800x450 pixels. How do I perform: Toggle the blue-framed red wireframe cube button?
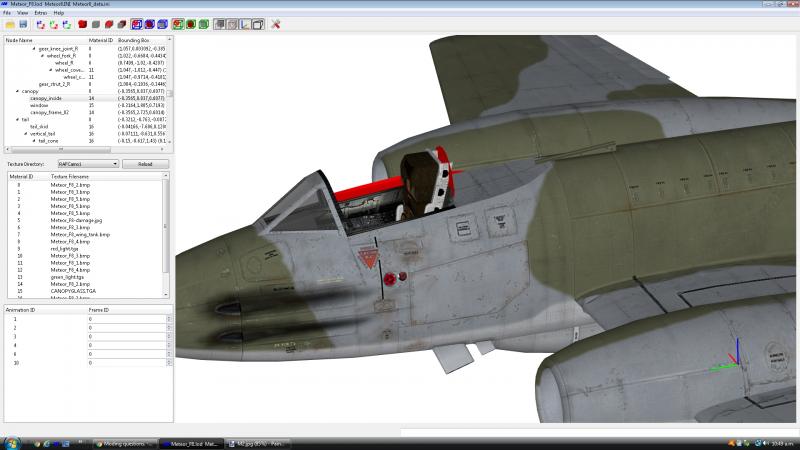[x=137, y=24]
